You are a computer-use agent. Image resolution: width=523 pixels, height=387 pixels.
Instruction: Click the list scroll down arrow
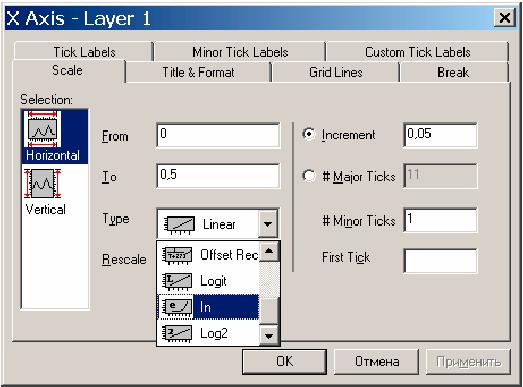tap(269, 335)
